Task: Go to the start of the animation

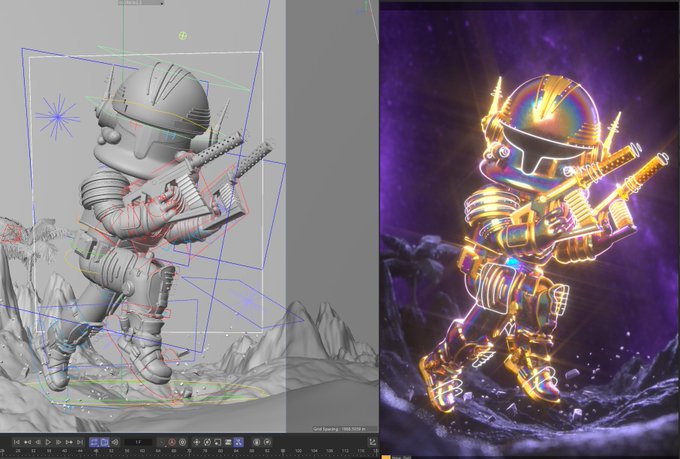Action: click(x=16, y=442)
